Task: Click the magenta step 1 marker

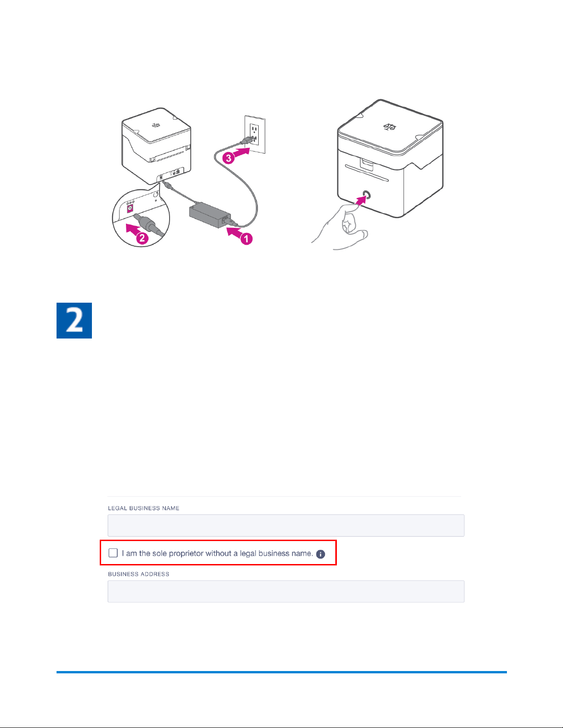Action: [x=247, y=238]
